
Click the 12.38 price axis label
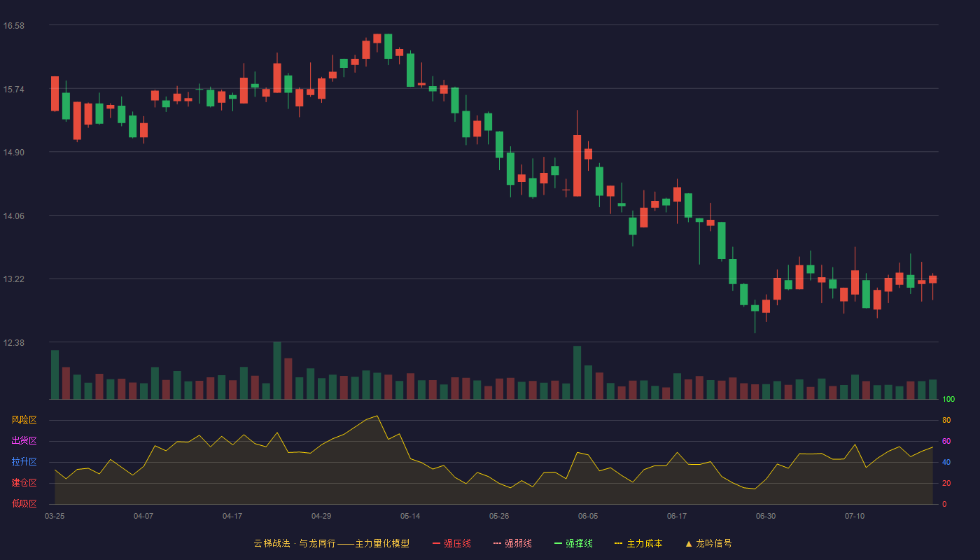(x=14, y=343)
